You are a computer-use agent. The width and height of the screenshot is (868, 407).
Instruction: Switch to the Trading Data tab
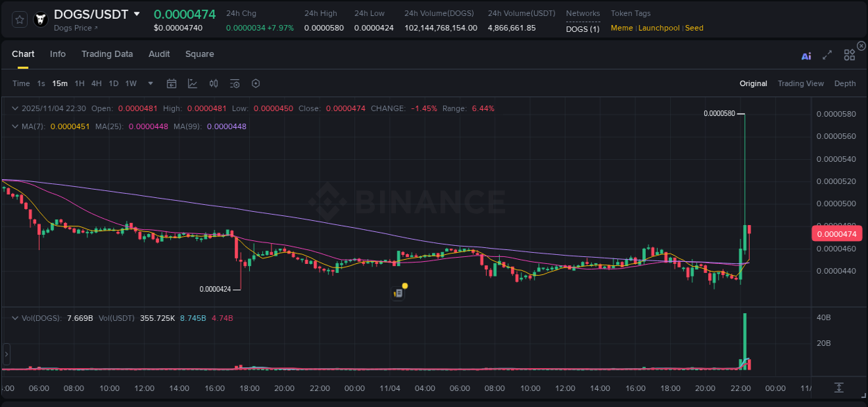click(x=107, y=54)
